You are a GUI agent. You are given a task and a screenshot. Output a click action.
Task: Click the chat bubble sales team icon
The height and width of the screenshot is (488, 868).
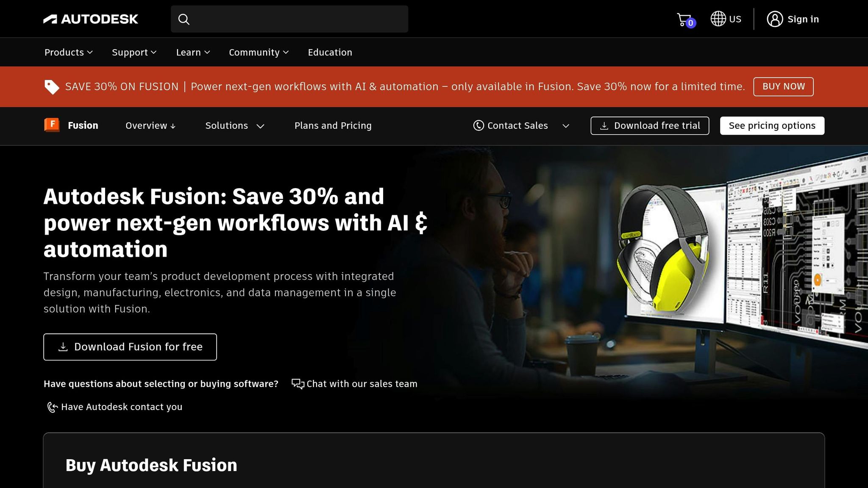tap(298, 384)
